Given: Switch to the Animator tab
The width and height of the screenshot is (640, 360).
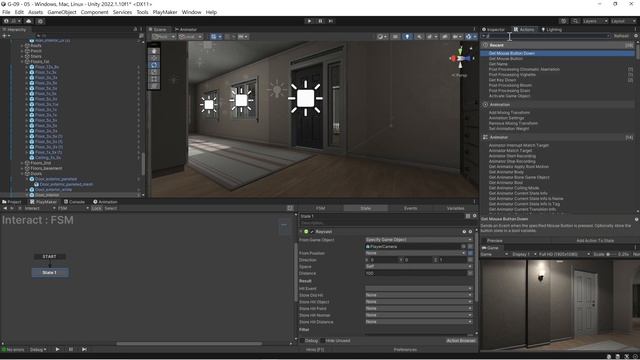Looking at the screenshot, I should pyautogui.click(x=186, y=29).
